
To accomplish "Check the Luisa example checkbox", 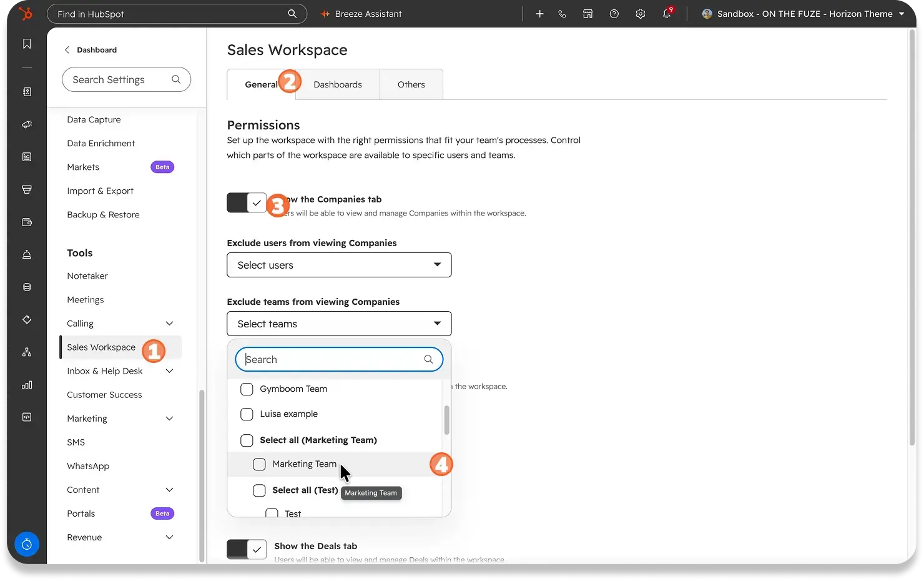I will 247,414.
